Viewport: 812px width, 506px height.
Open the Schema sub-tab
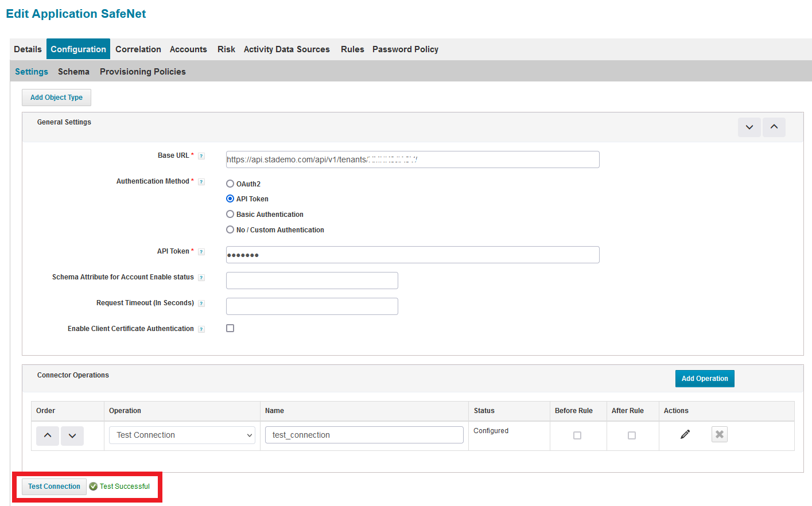tap(73, 72)
